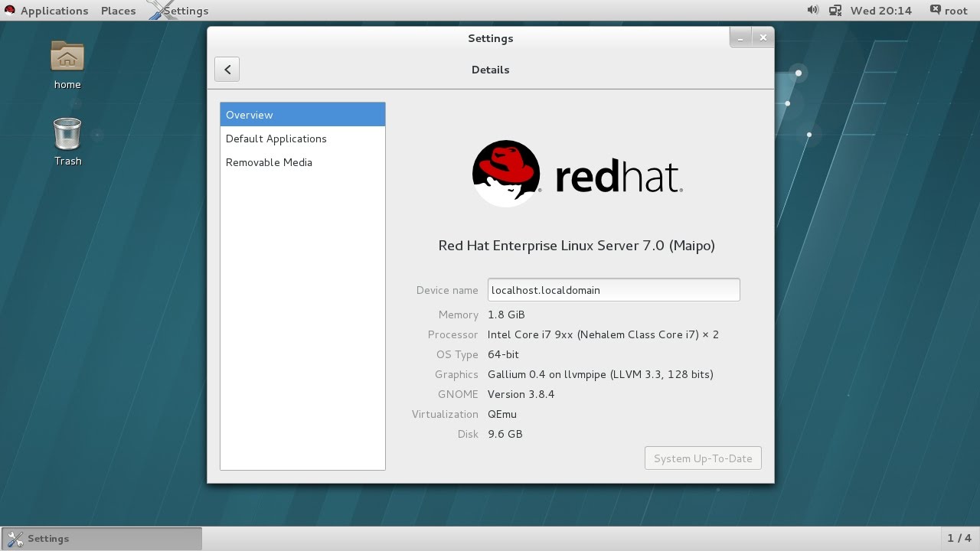
Task: Click the volume speaker icon
Action: pyautogui.click(x=812, y=10)
